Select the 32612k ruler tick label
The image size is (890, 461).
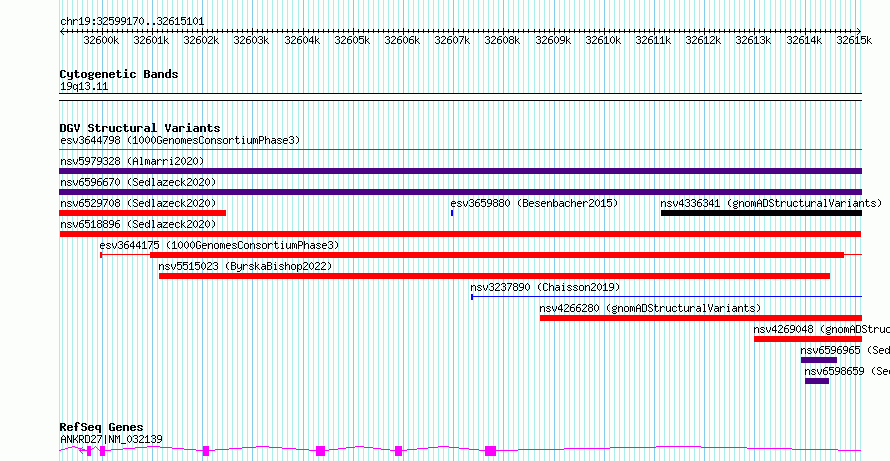click(703, 40)
